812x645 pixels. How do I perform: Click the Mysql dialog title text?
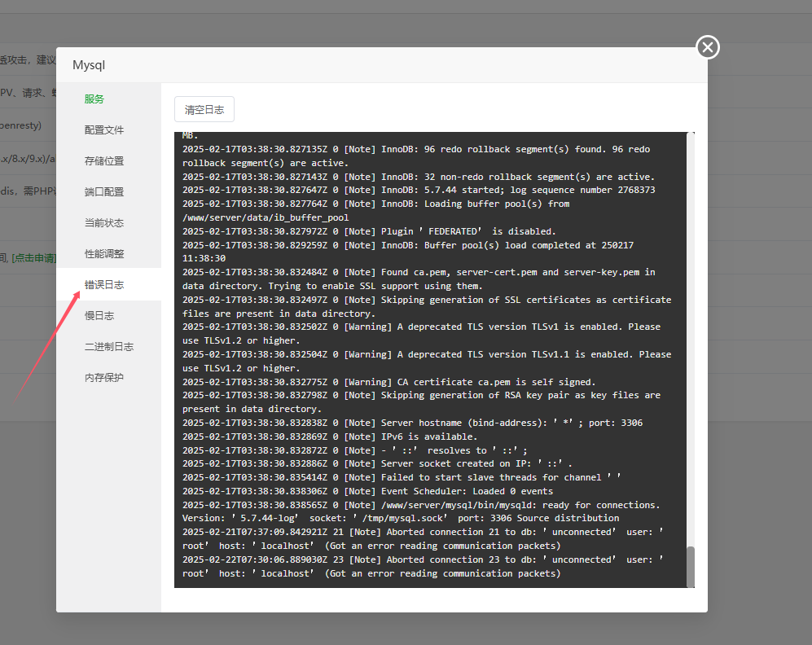(x=89, y=65)
